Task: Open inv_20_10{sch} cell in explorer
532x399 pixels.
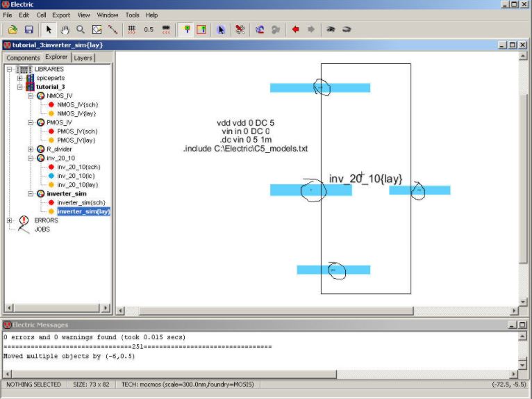Action: coord(76,167)
